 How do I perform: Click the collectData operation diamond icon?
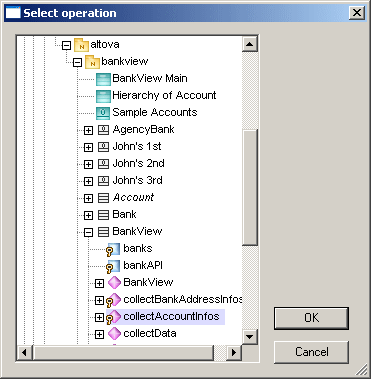(114, 333)
